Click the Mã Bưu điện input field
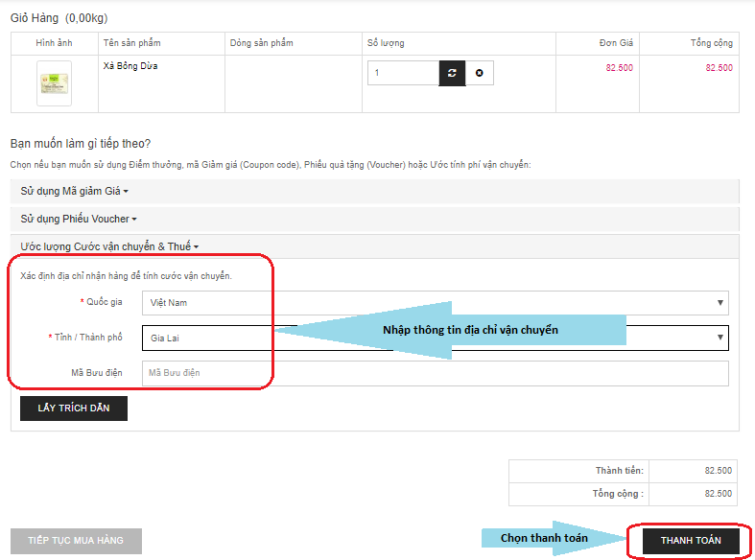This screenshot has width=755, height=560. (x=435, y=373)
